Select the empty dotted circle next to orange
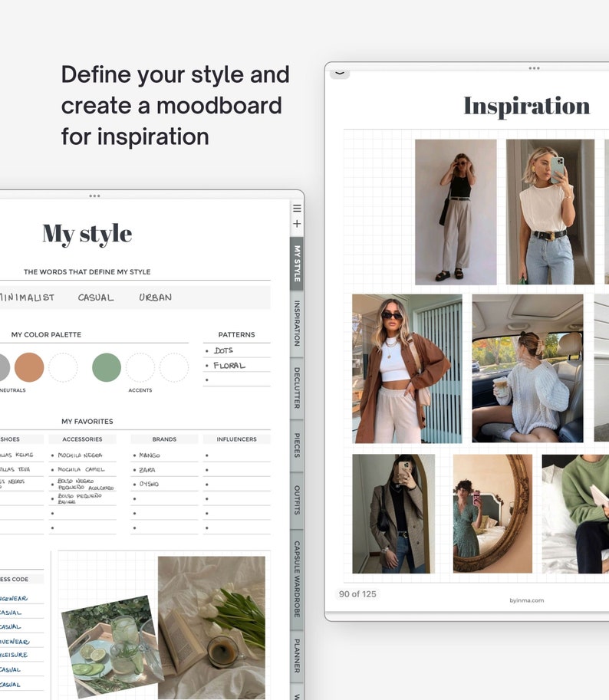 [63, 367]
